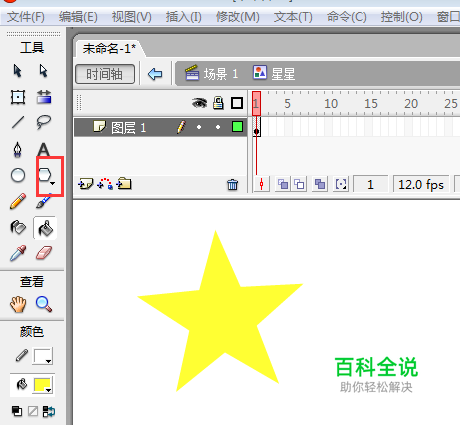Toggle the Onion Skin button
460x425 pixels.
click(x=283, y=184)
